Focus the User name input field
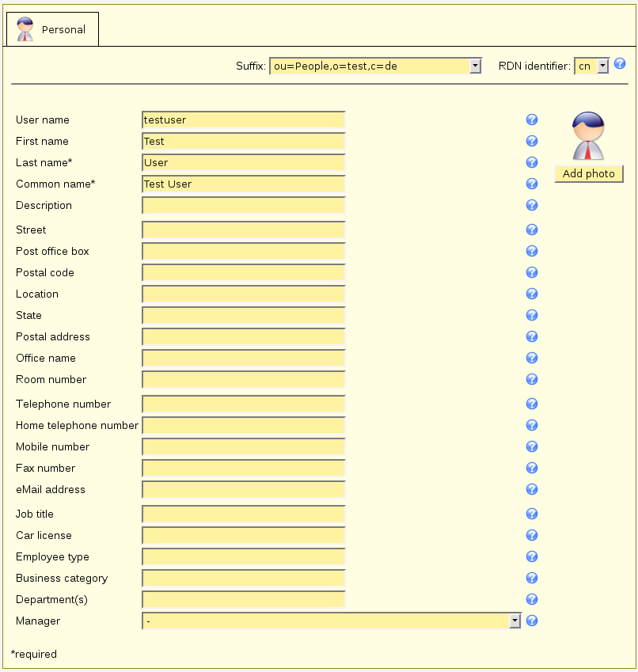638x672 pixels. point(244,120)
